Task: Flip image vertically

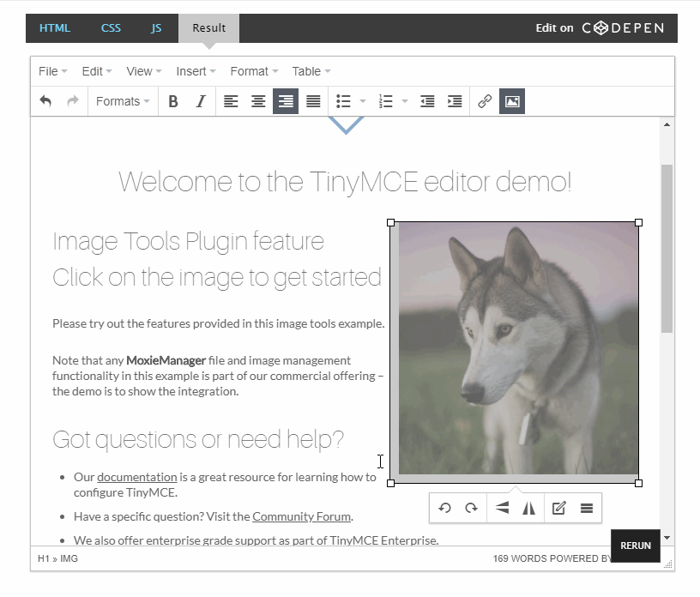Action: 502,508
